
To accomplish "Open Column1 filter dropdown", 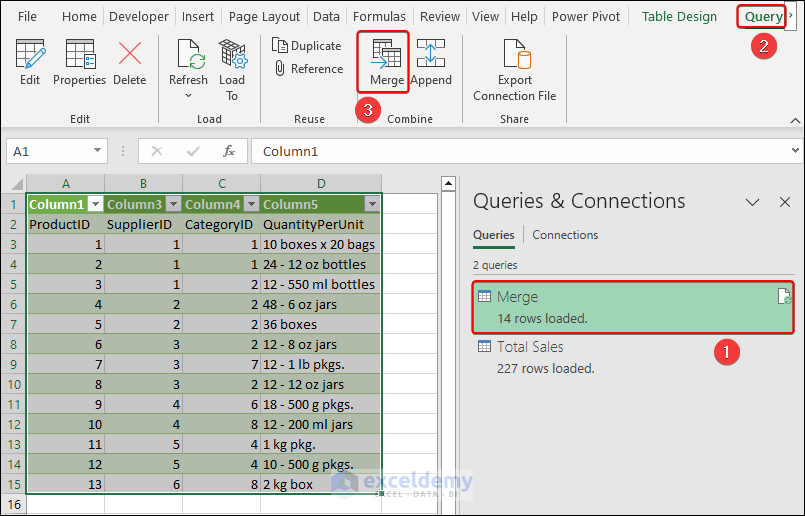I will 95,204.
